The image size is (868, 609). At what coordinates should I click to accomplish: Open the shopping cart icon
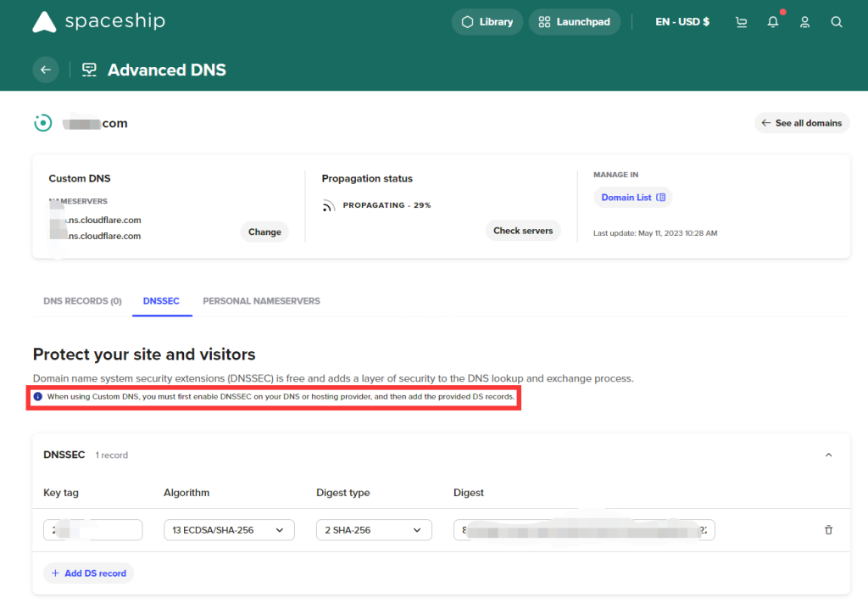click(742, 22)
